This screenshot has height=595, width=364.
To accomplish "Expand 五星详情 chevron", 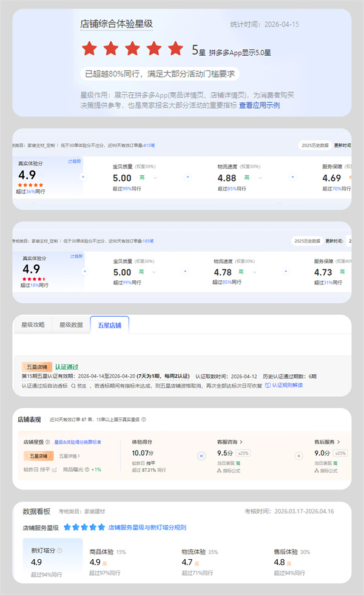I will [x=78, y=455].
